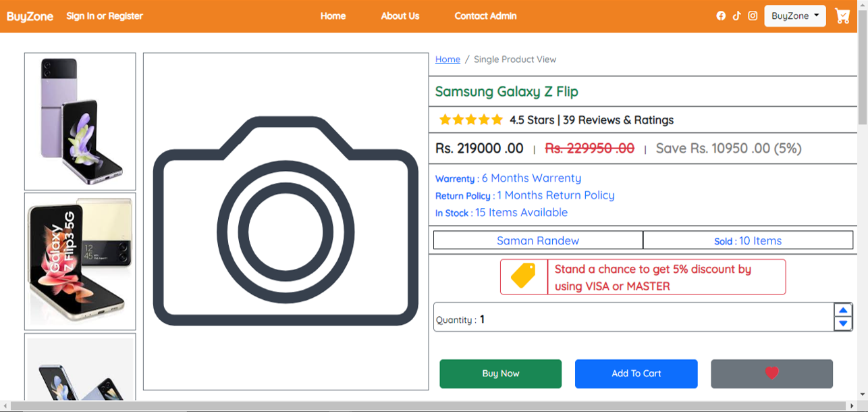Screen dimensions: 868x412
Task: Decrease quantity with down arrow
Action: pyautogui.click(x=843, y=324)
